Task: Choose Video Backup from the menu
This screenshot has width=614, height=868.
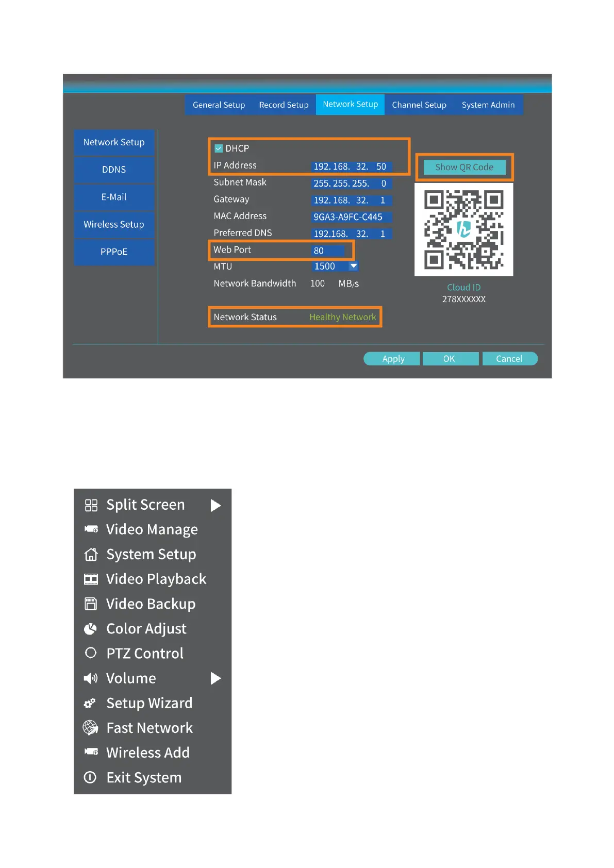Action: tap(151, 604)
